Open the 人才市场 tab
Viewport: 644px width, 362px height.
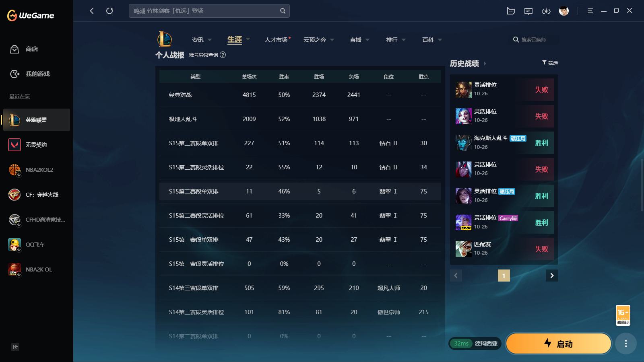pyautogui.click(x=276, y=40)
